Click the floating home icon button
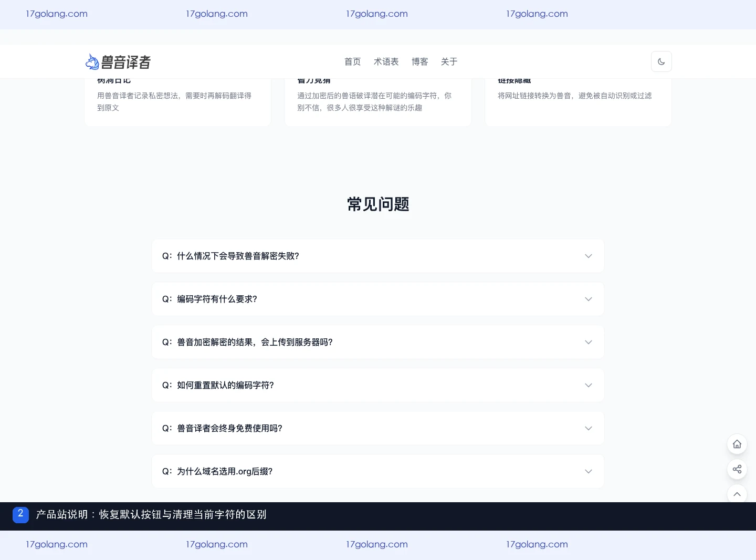 click(x=737, y=444)
